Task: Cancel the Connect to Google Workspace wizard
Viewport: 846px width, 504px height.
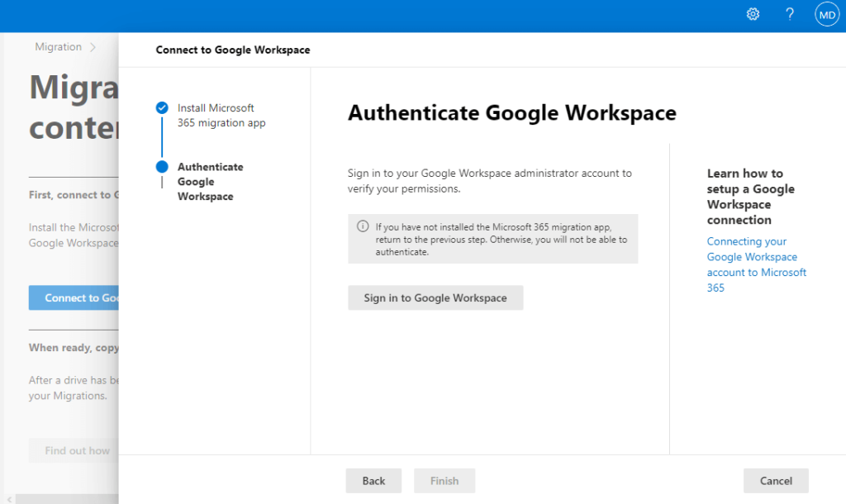Action: (x=775, y=480)
